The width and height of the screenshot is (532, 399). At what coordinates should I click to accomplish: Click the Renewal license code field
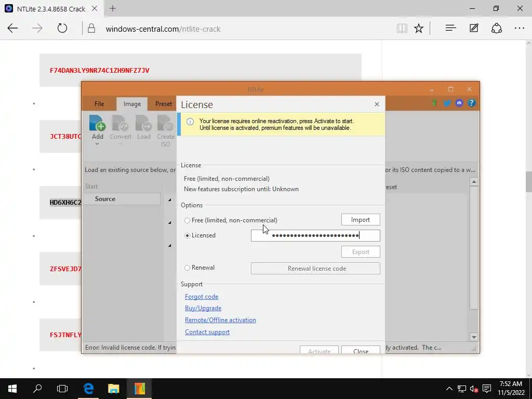pyautogui.click(x=315, y=269)
